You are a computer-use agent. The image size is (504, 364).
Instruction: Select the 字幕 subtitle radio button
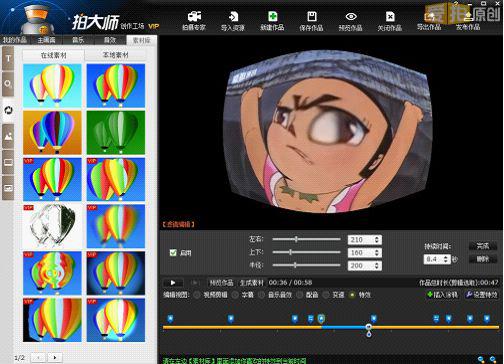point(235,295)
